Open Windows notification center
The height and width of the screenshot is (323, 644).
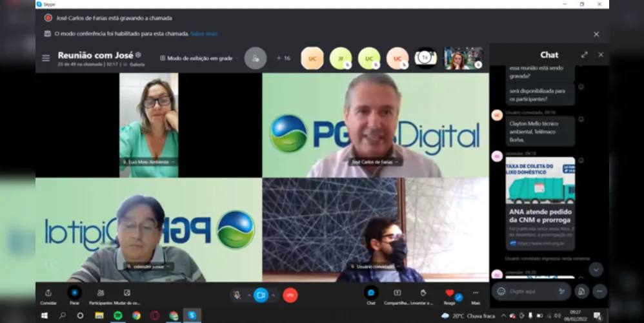pyautogui.click(x=598, y=316)
